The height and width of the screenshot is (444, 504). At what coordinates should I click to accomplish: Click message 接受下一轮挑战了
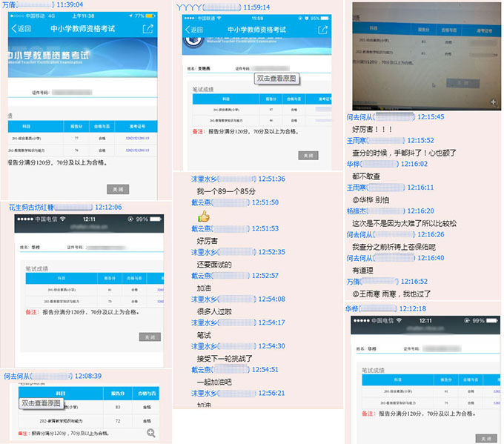tap(225, 359)
